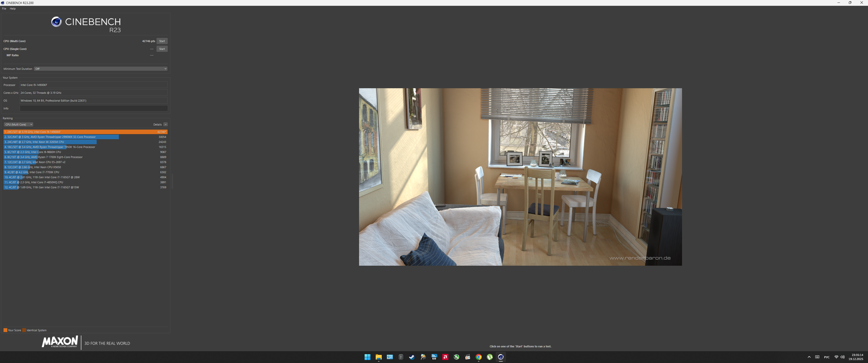Open HWiNFO taskbar icon
The image size is (868, 363).
pos(434,357)
